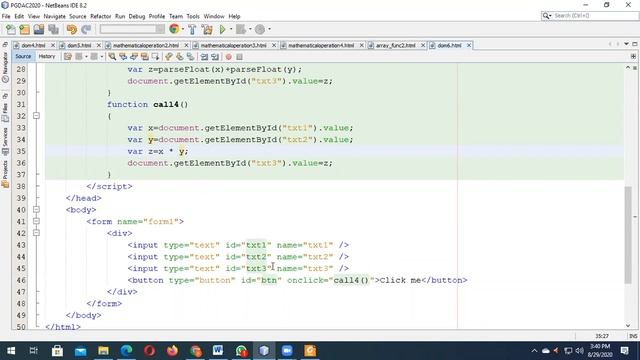640x360 pixels.
Task: Click the Clean and Build Project icon
Action: tap(207, 29)
